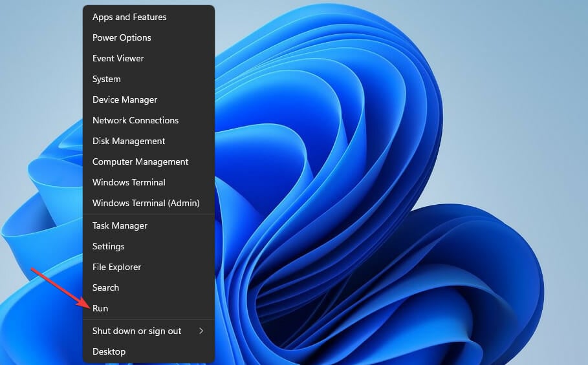Show the Desktop via menu entry
This screenshot has height=365, width=588.
coord(149,351)
